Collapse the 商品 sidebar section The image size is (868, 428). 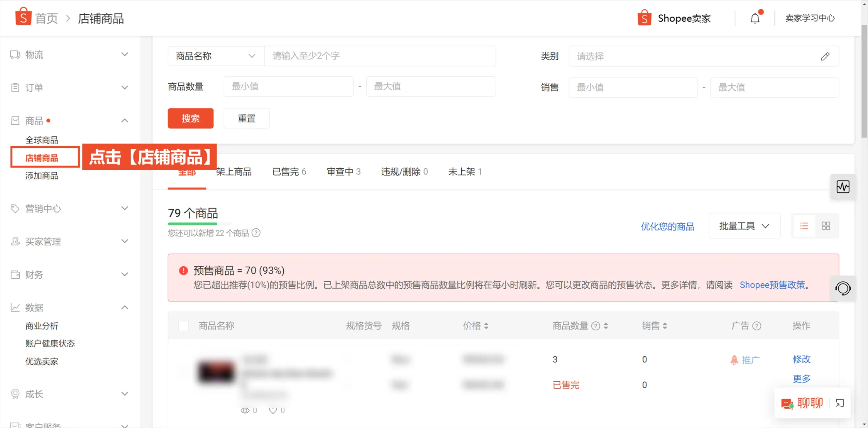tap(125, 120)
